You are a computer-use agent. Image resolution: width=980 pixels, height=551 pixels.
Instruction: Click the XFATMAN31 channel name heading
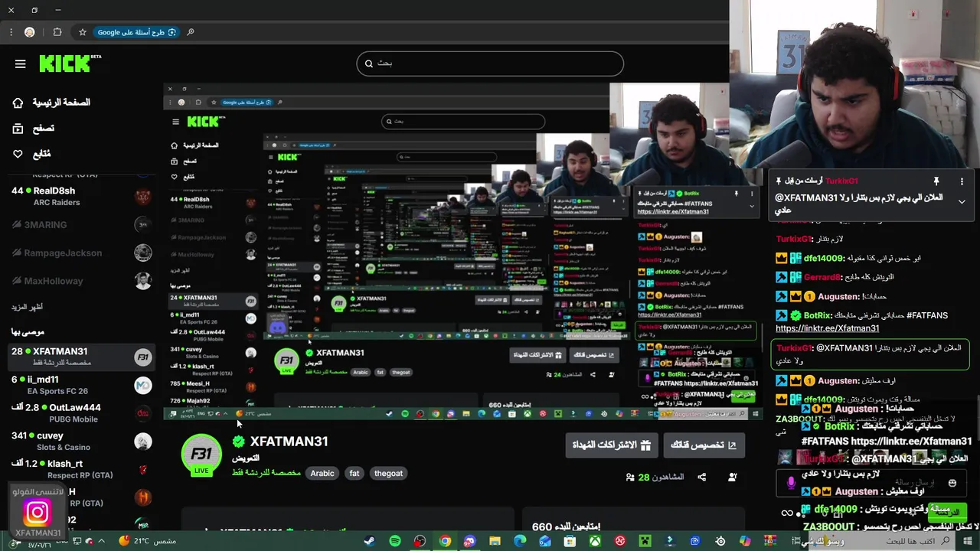click(289, 442)
